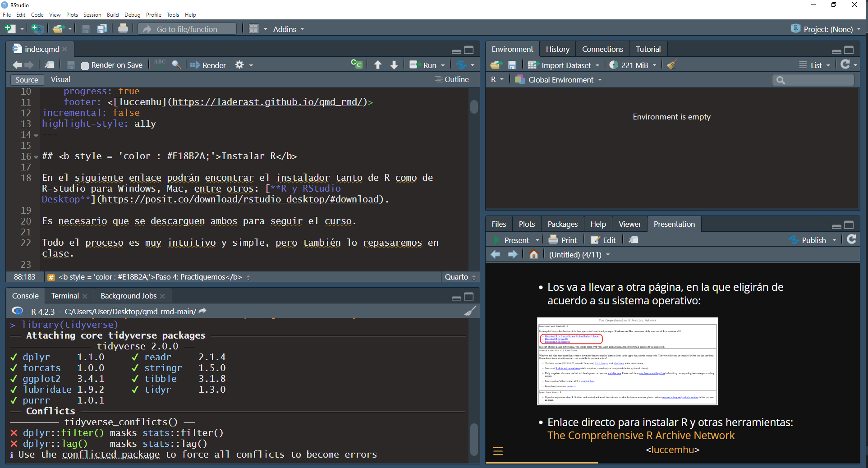Image resolution: width=868 pixels, height=468 pixels.
Task: Clear the console with the broom icon
Action: (x=470, y=311)
